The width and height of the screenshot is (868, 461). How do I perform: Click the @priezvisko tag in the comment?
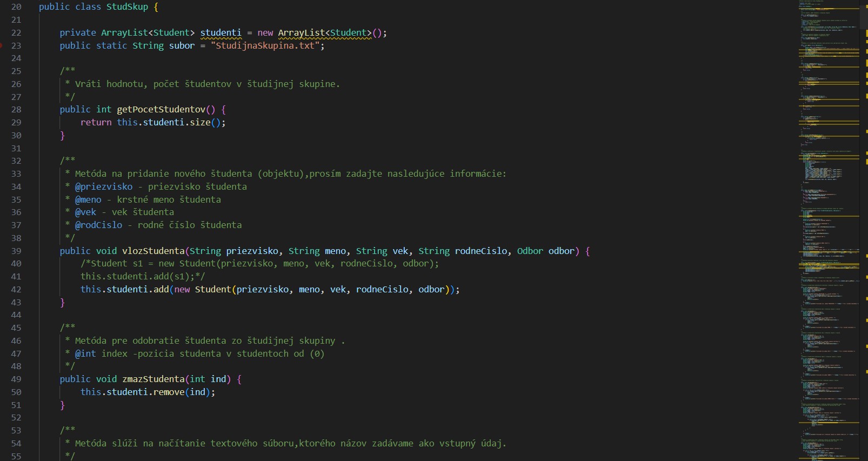(104, 187)
